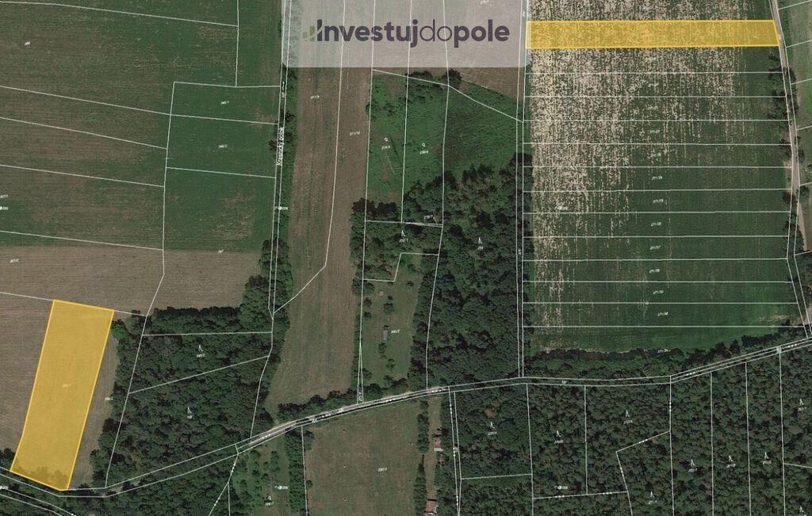
Task: Select the brown mowed strip field beside the stream
Action: 321,233
